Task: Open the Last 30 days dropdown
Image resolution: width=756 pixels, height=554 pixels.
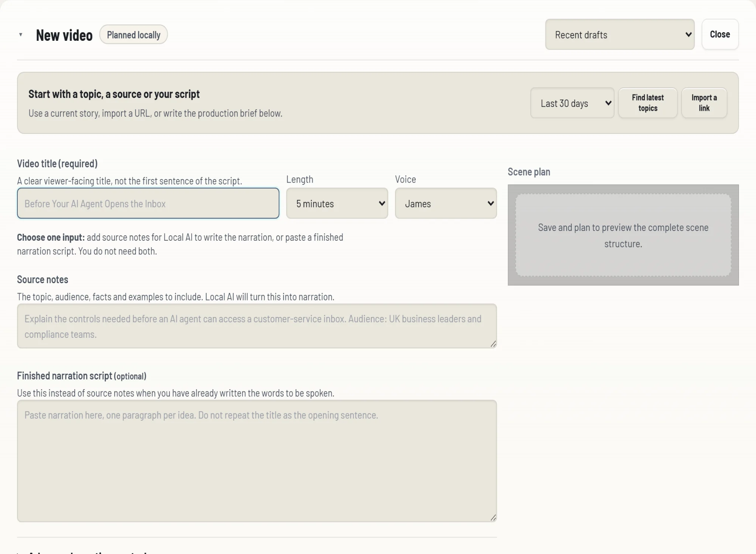Action: 572,103
